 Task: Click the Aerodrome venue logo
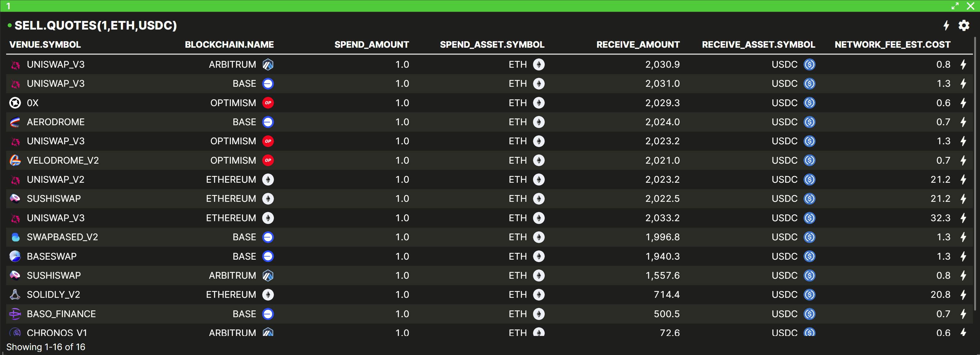(15, 122)
